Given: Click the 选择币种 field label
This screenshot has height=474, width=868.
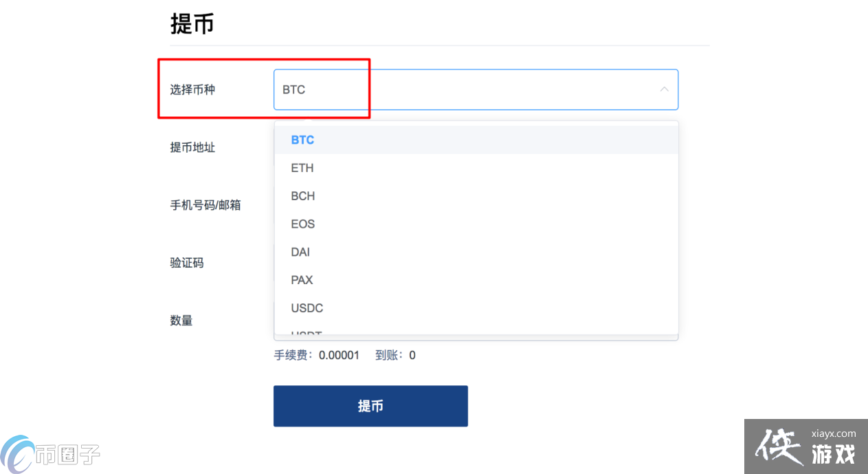Looking at the screenshot, I should click(192, 89).
